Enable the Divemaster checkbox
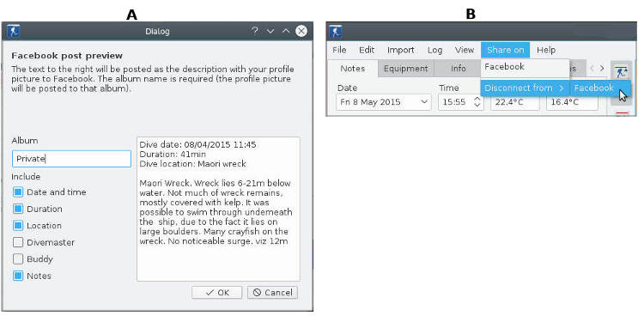This screenshot has width=644, height=322. (18, 243)
